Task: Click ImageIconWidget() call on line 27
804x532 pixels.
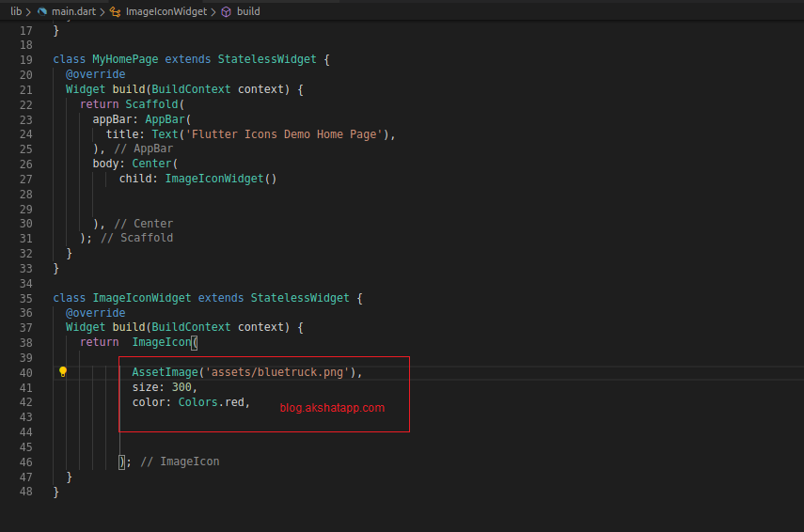Action: click(x=220, y=179)
